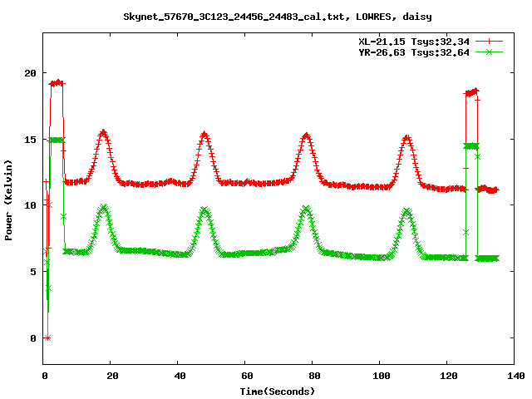The width and height of the screenshot is (532, 399).
Task: Click the red line sample in the legend
Action: click(489, 42)
